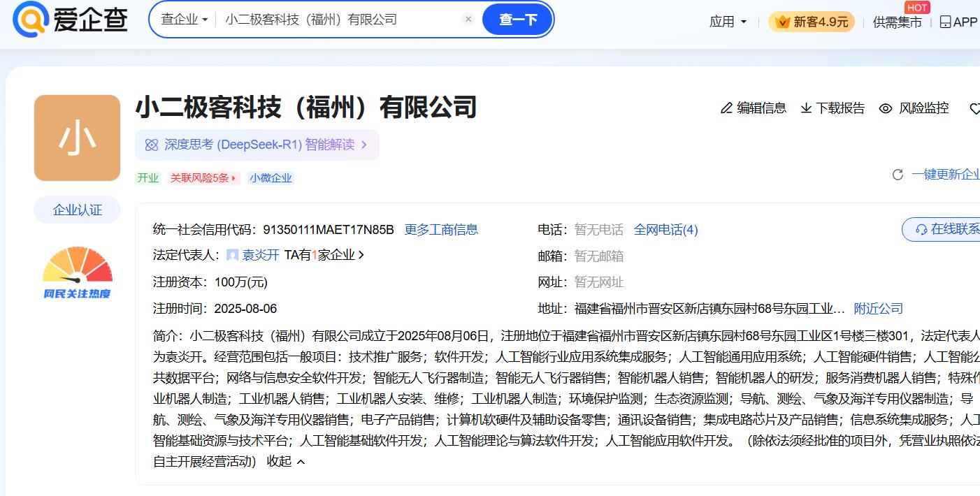Image resolution: width=980 pixels, height=496 pixels.
Task: Expand TA有1家企业 chevron
Action: 361,256
